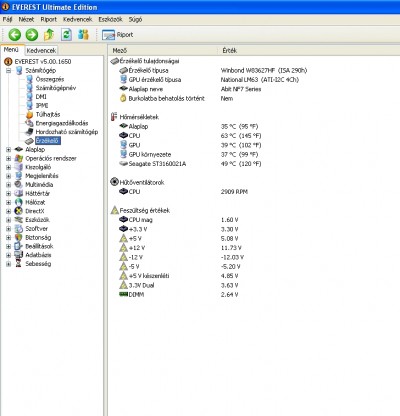Expand the Háttértár tree node
The height and width of the screenshot is (416, 400).
8,193
